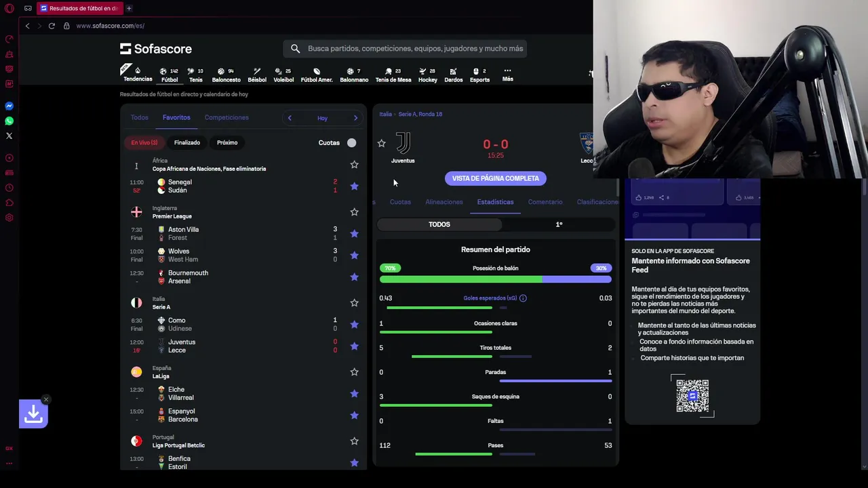Click the Posesión de balón bar
The height and width of the screenshot is (488, 868).
coord(496,279)
